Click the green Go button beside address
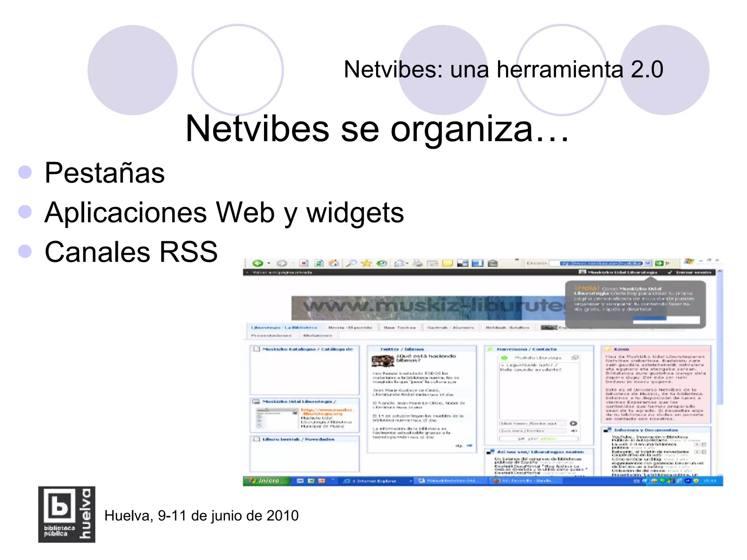 coord(659,263)
